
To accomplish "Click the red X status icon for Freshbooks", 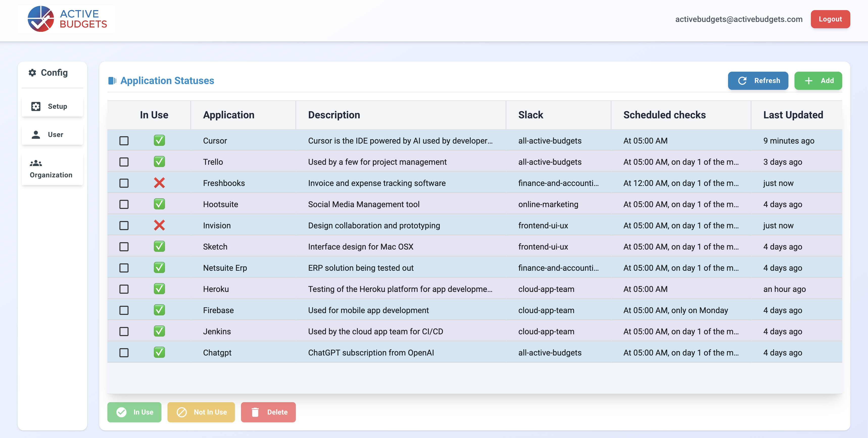I will coord(159,183).
